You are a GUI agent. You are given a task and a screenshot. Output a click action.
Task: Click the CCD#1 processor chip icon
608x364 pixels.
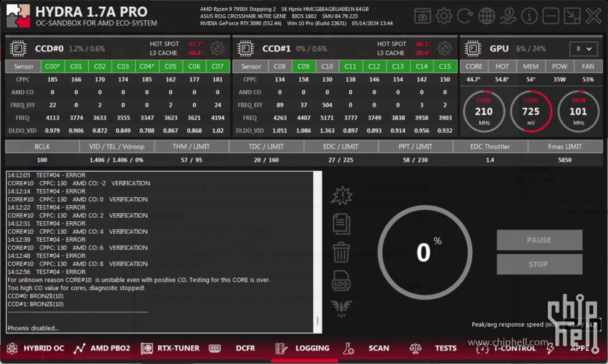click(x=246, y=49)
